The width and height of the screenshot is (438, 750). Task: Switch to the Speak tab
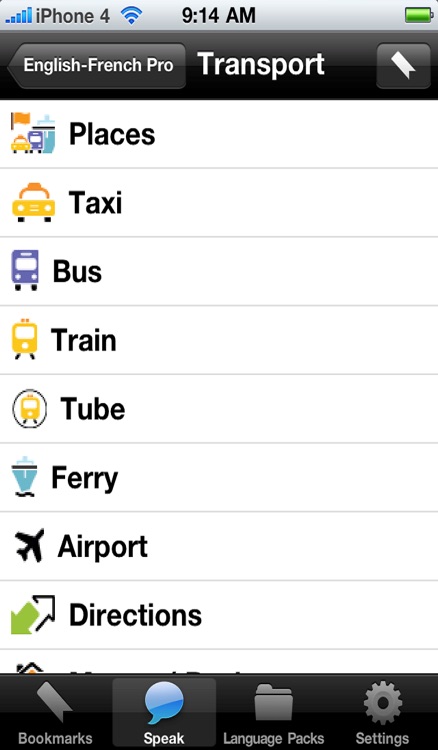(x=164, y=713)
